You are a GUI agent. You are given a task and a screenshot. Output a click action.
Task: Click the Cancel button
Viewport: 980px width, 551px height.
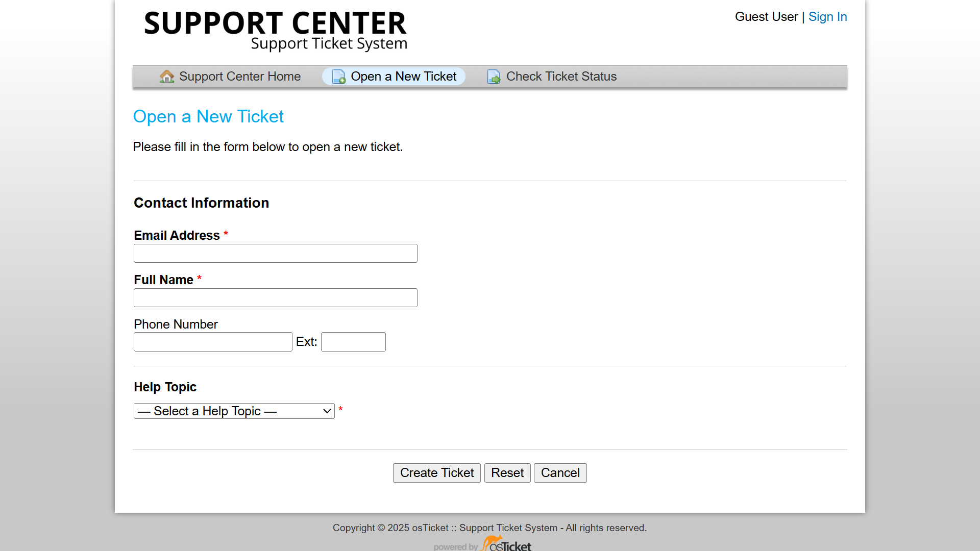(560, 473)
